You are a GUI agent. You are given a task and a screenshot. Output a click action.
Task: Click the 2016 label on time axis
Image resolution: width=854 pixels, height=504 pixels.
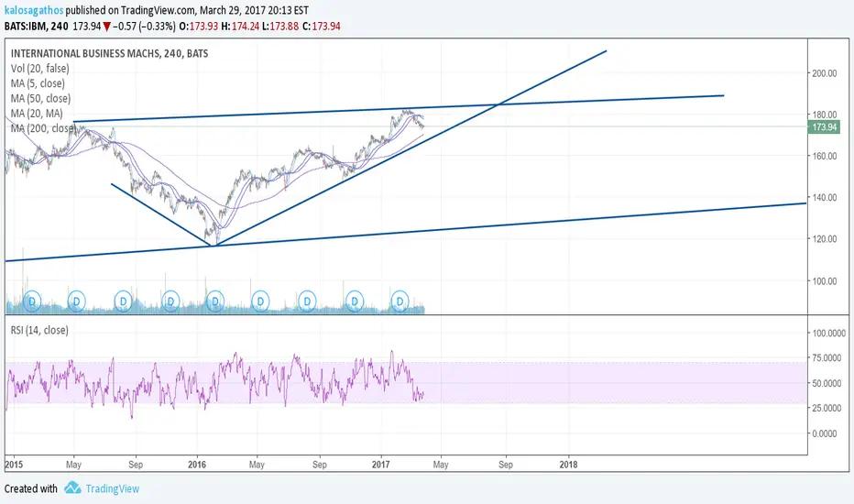[x=197, y=465]
